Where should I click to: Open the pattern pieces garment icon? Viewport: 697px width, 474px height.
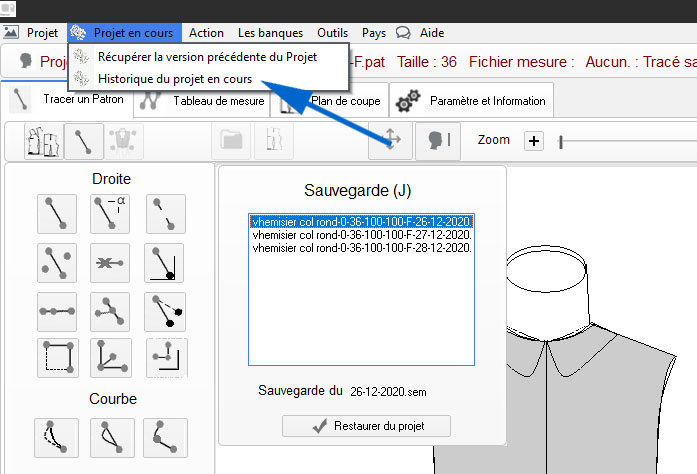click(x=41, y=141)
